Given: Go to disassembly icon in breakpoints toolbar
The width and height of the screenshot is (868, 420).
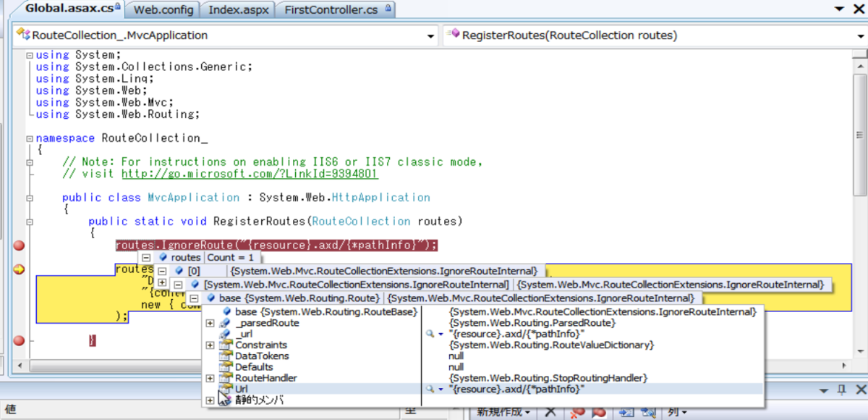Looking at the screenshot, I should pyautogui.click(x=648, y=412).
